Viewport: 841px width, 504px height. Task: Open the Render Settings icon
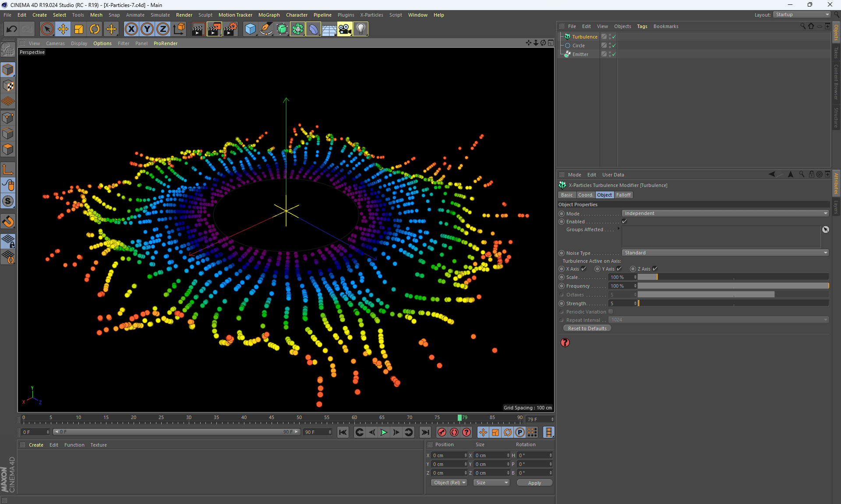click(230, 29)
